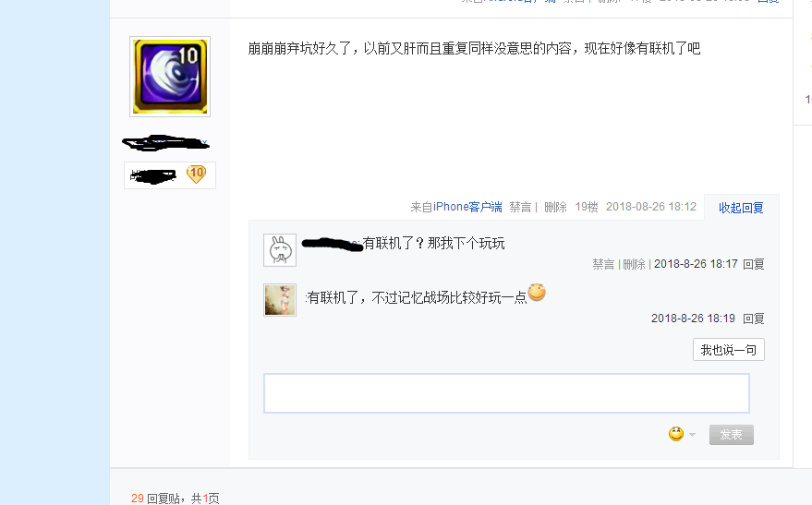This screenshot has height=505, width=812.
Task: Open the emoji picker smiley face
Action: tap(676, 434)
